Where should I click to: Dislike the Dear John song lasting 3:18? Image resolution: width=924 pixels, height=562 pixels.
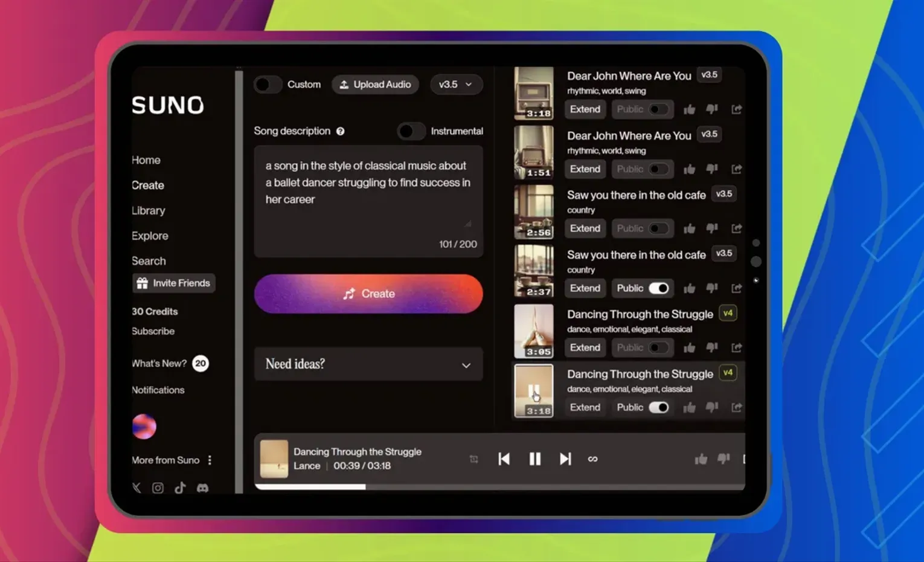pyautogui.click(x=712, y=109)
